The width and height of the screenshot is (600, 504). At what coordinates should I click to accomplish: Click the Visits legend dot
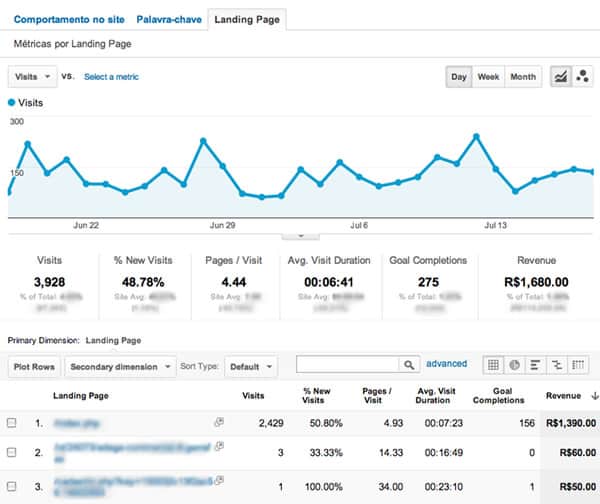11,102
